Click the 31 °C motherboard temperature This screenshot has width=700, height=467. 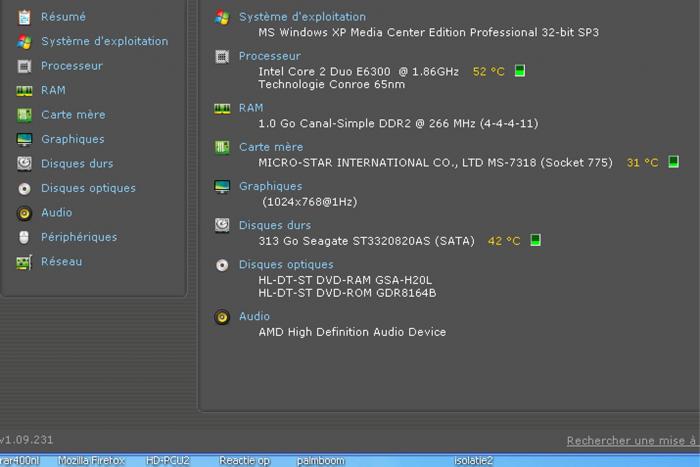pos(643,163)
